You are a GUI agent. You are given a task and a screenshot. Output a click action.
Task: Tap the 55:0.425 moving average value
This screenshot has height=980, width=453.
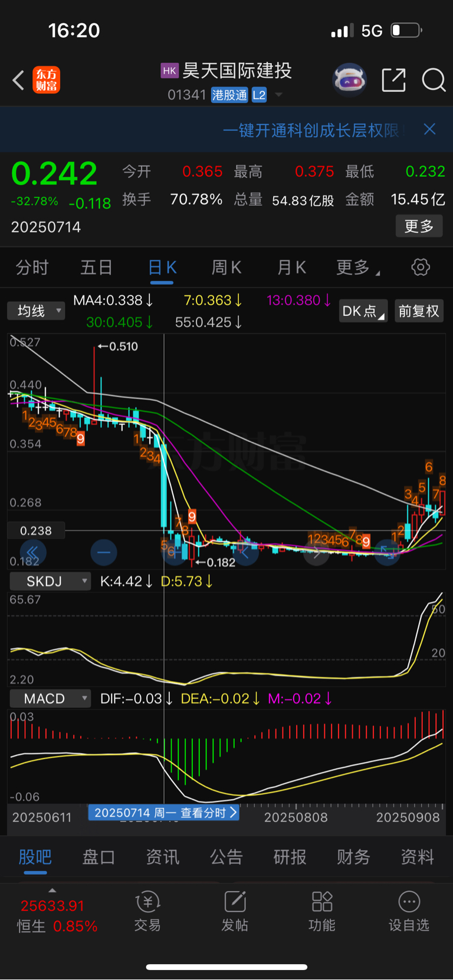(209, 322)
